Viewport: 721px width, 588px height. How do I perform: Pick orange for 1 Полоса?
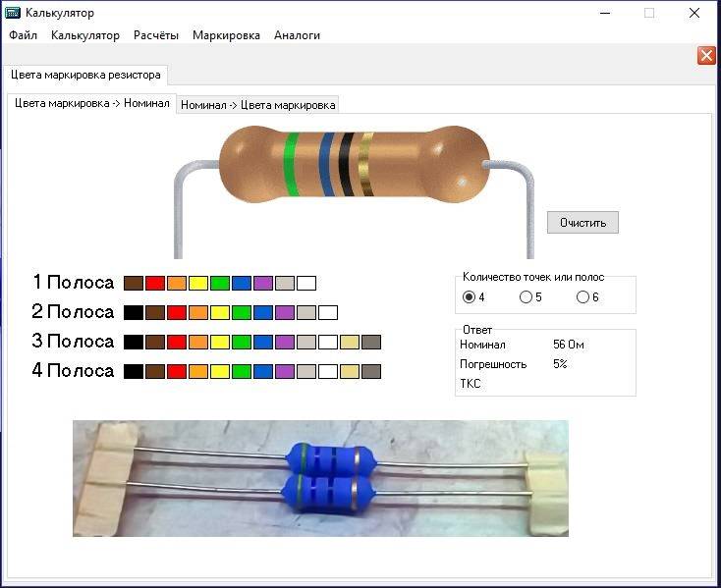tap(177, 283)
